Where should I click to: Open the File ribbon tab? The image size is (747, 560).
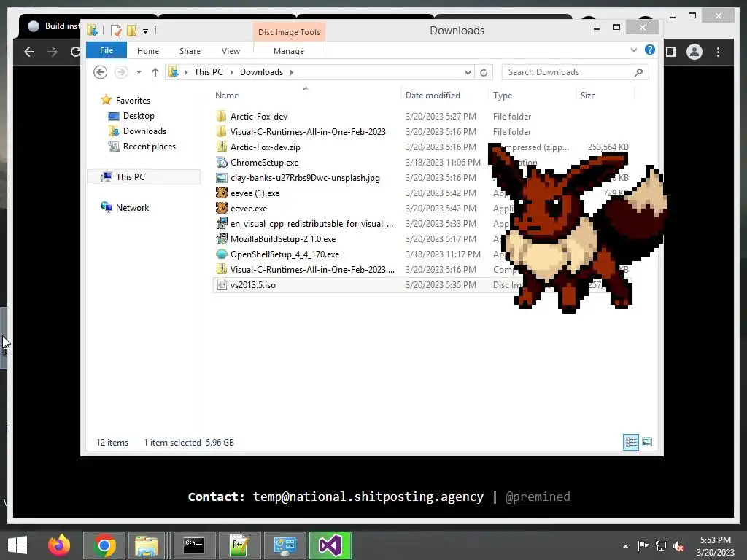107,50
